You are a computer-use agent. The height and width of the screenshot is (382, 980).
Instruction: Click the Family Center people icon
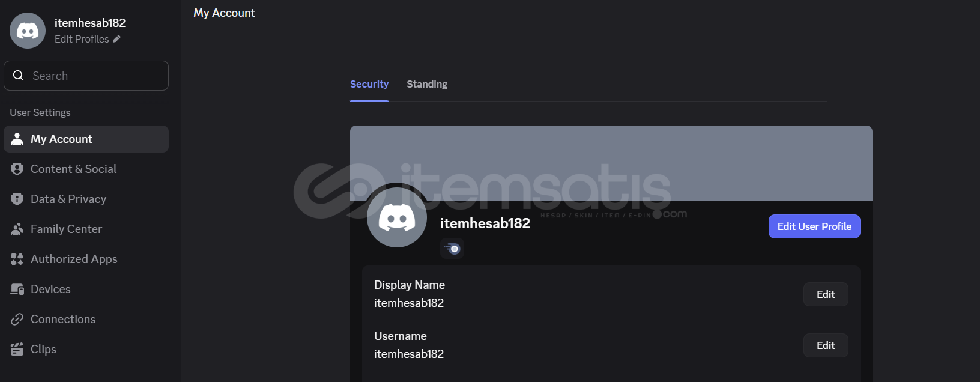pos(17,229)
